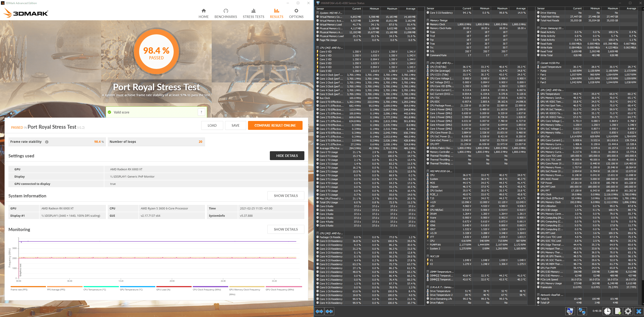
Task: Click inside the Monitoring frequency chart
Action: (159, 259)
